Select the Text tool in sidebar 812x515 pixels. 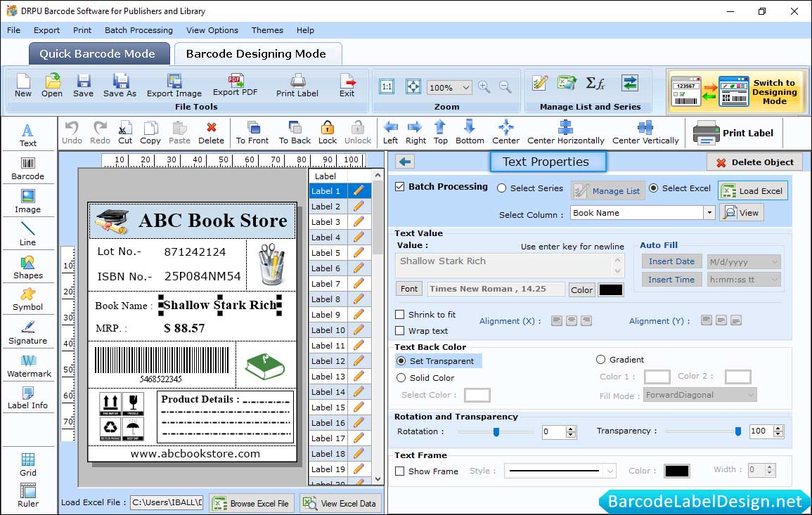28,136
